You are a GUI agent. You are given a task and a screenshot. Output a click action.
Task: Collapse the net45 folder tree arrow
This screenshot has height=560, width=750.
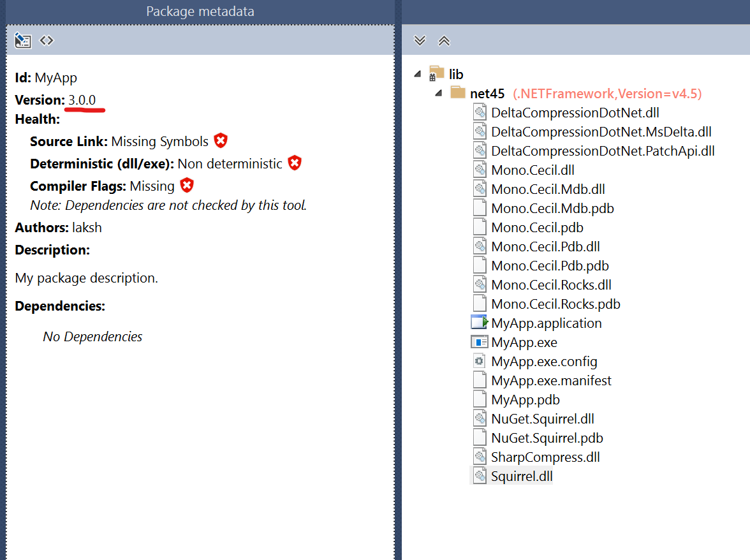(x=439, y=93)
